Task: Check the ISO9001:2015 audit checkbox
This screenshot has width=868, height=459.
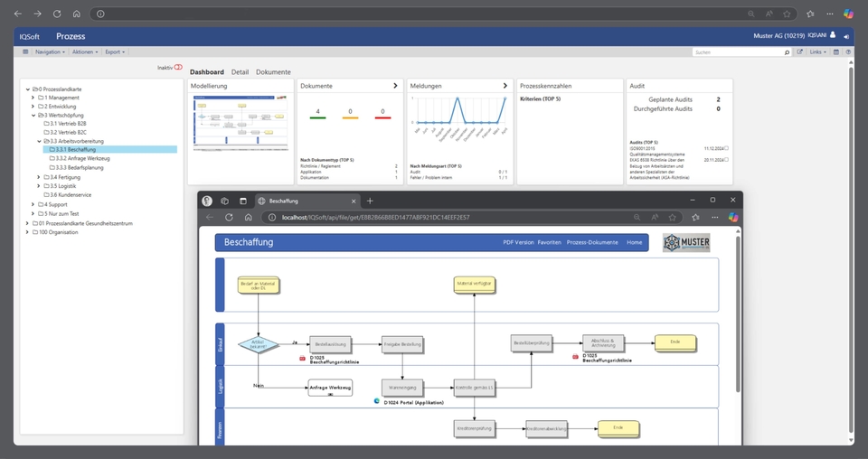Action: (727, 148)
